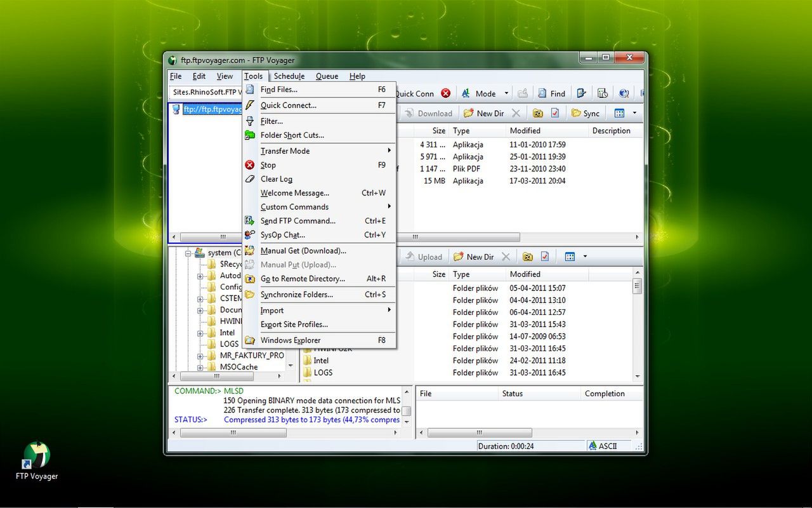Select MSOCache folder in tree

pyautogui.click(x=239, y=367)
